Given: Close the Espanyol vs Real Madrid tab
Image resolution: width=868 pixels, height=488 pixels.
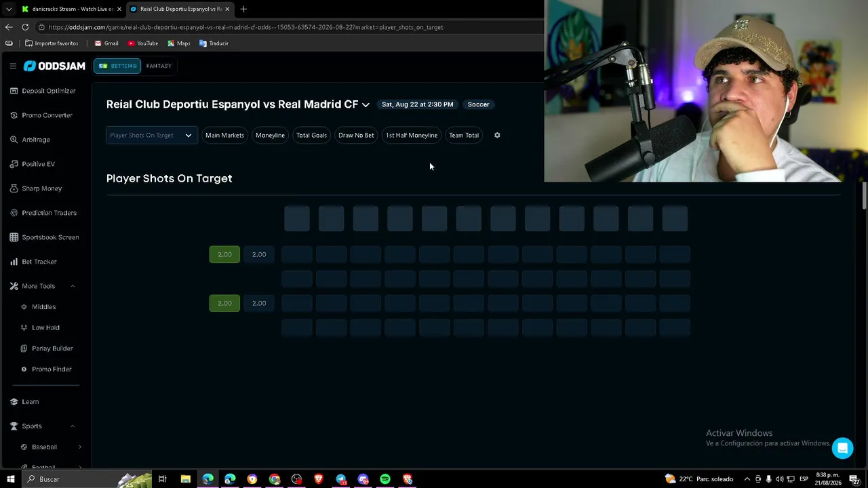Looking at the screenshot, I should pyautogui.click(x=227, y=9).
